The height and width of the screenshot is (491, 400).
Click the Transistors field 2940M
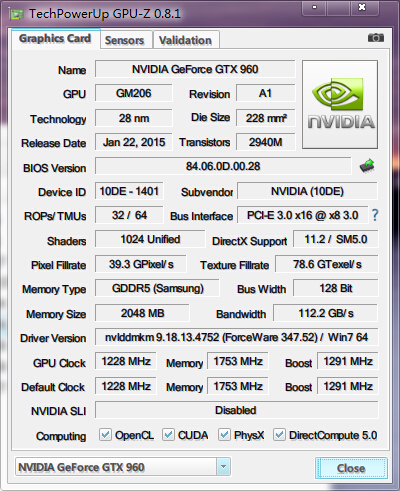coord(266,142)
